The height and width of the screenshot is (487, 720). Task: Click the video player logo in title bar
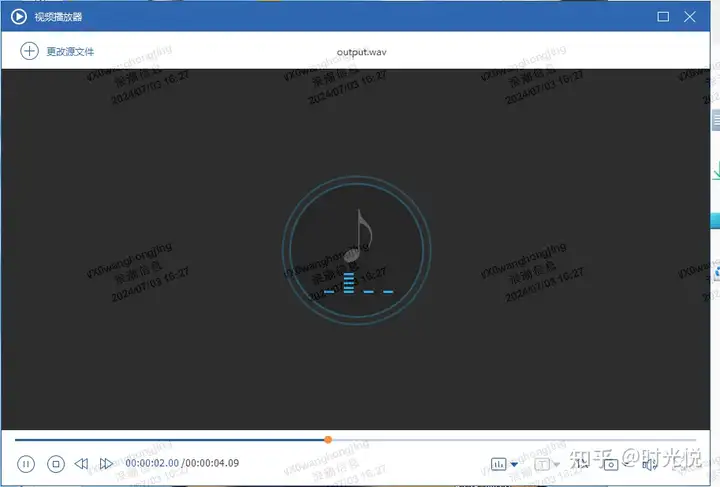[x=19, y=17]
